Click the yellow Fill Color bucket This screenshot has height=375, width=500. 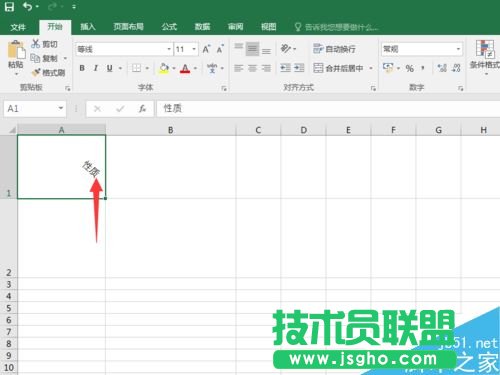click(x=164, y=68)
